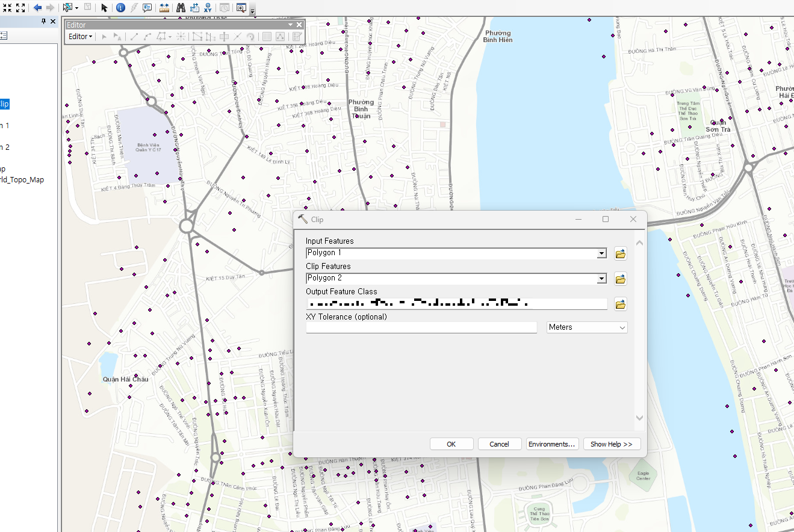
Task: Click the XY Tolerance input field
Action: coord(421,327)
